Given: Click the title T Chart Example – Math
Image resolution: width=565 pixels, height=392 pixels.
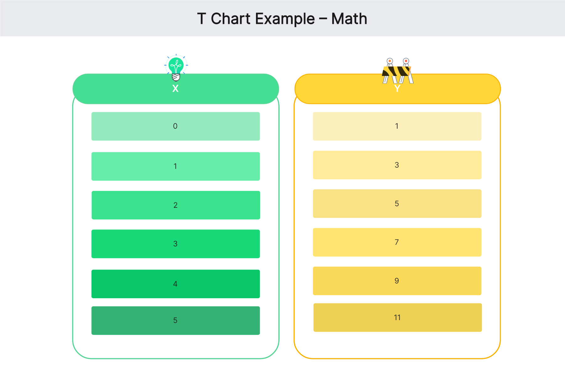Looking at the screenshot, I should (282, 19).
